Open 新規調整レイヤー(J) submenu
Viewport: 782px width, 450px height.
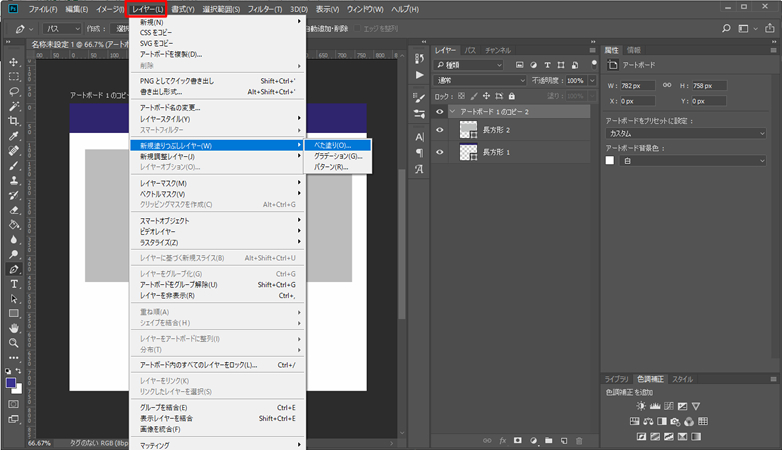(217, 156)
